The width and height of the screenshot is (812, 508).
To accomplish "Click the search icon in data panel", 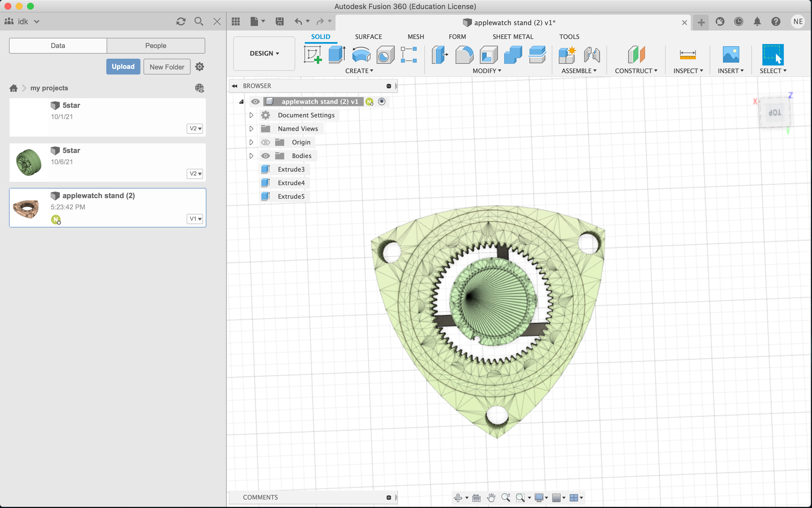I will pyautogui.click(x=199, y=21).
